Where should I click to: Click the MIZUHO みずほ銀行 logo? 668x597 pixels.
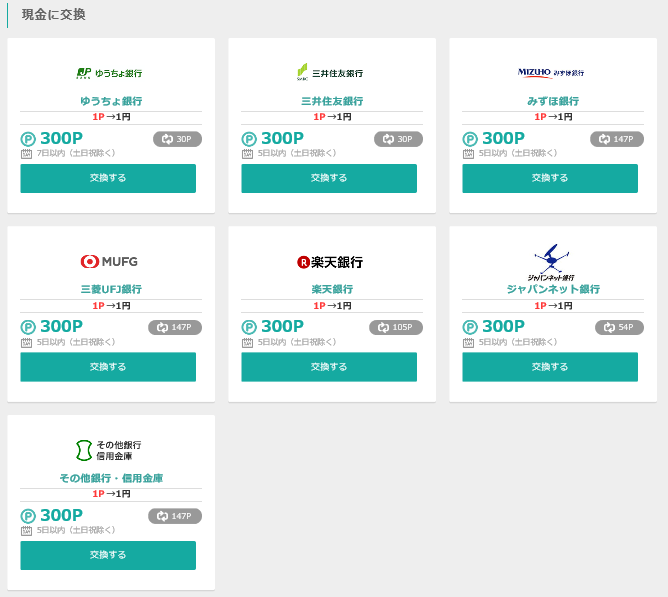click(x=551, y=72)
